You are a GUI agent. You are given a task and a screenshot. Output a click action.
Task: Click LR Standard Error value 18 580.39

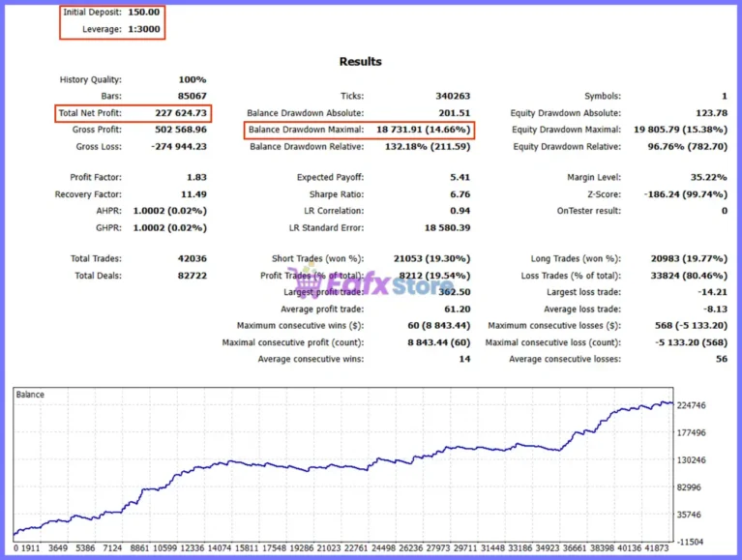[447, 228]
